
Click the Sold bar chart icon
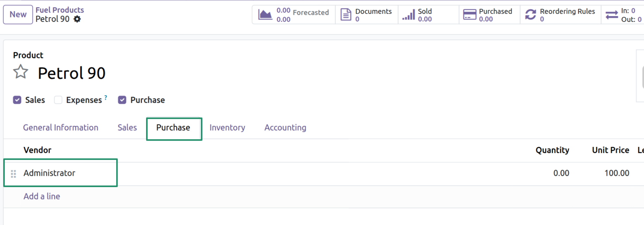(408, 15)
